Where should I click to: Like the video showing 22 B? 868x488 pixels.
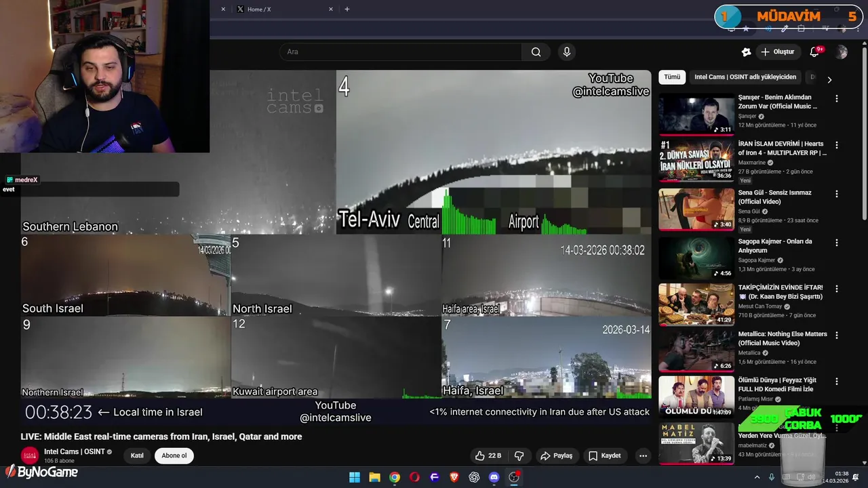pyautogui.click(x=488, y=455)
